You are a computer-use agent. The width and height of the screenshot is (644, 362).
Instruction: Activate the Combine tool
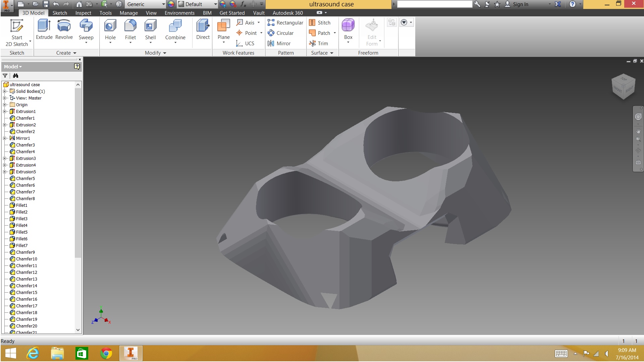point(175,31)
